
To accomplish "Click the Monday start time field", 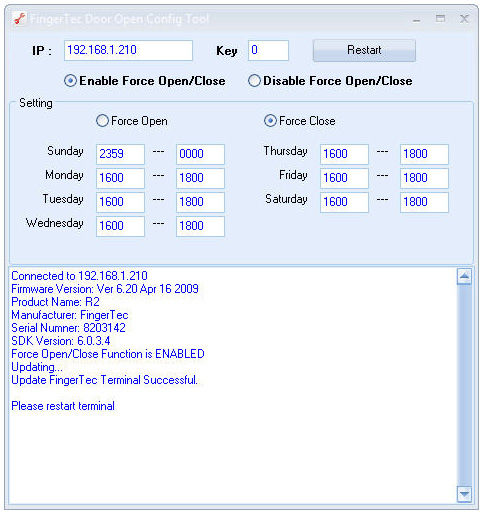I will click(120, 178).
